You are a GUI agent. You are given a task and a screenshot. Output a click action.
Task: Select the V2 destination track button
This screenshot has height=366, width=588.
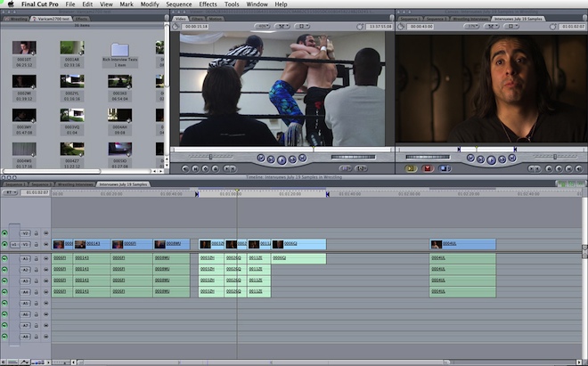tap(25, 233)
